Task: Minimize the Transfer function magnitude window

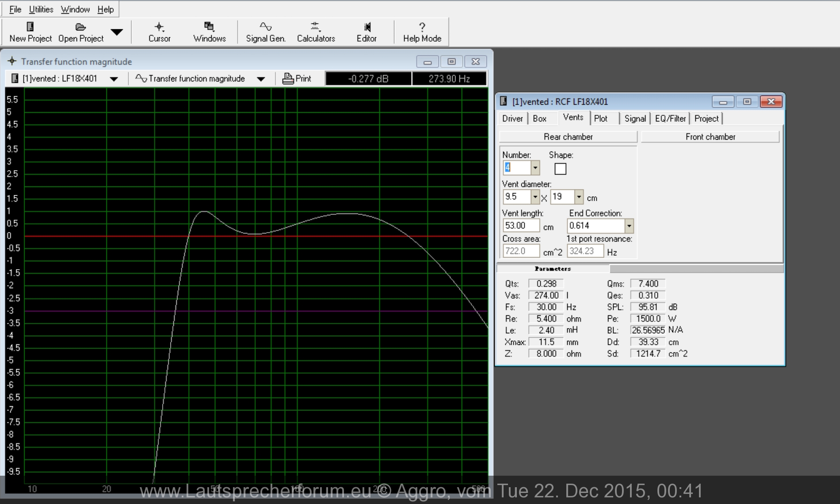Action: (428, 61)
